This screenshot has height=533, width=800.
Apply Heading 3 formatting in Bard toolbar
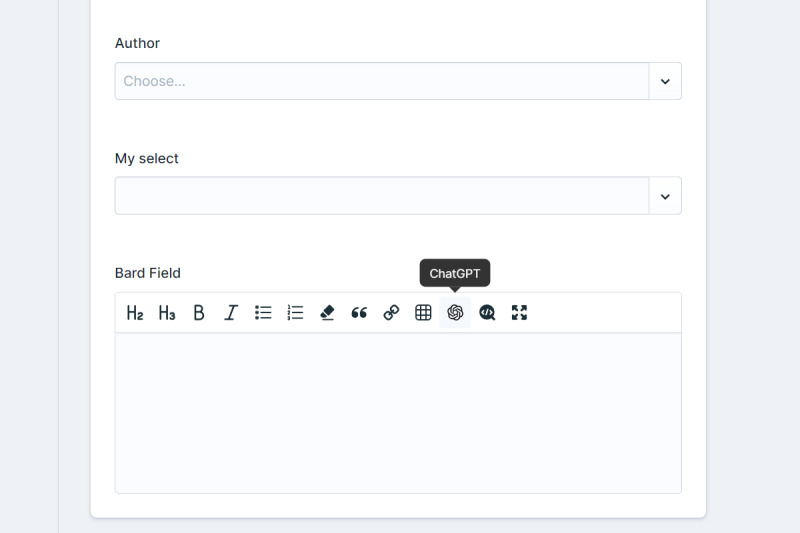point(167,313)
